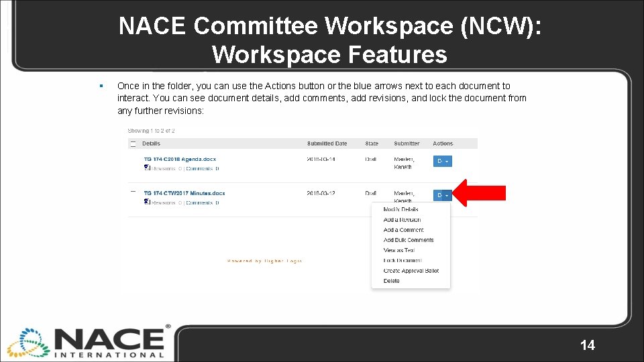Click Revisions text under Minutes.docx
Screen dimensions: 644x362
point(167,202)
